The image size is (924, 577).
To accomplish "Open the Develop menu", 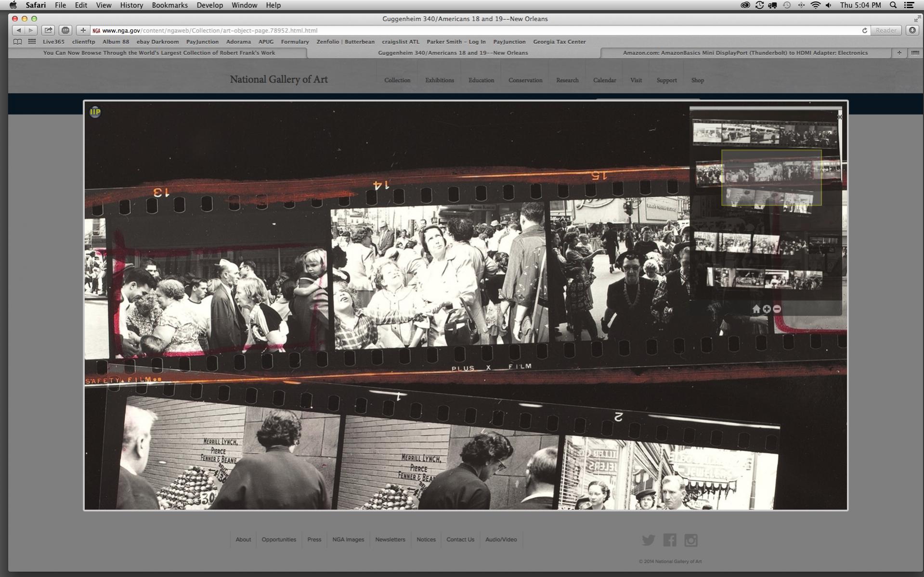I will point(209,5).
